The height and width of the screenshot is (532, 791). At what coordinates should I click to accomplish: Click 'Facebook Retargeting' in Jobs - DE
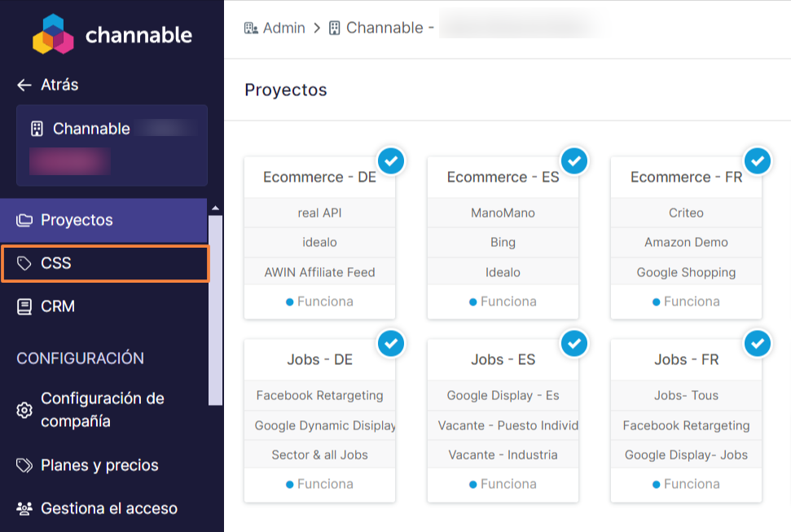(x=320, y=395)
